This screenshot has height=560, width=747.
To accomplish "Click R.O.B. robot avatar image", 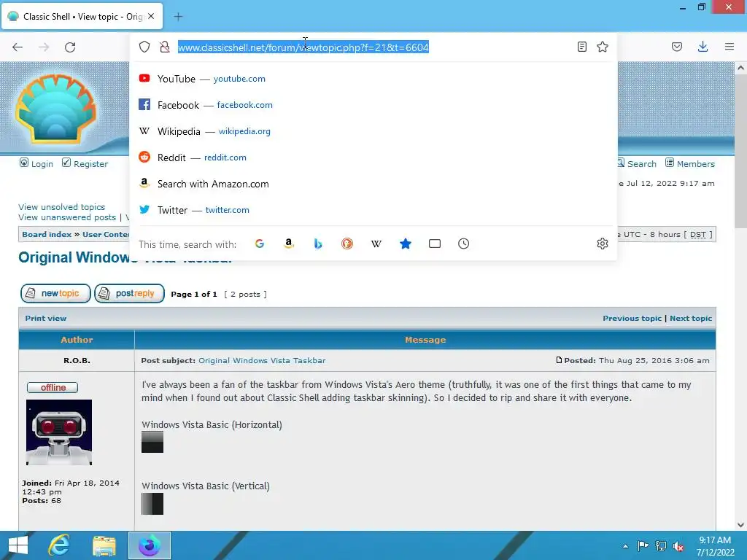I will click(59, 432).
